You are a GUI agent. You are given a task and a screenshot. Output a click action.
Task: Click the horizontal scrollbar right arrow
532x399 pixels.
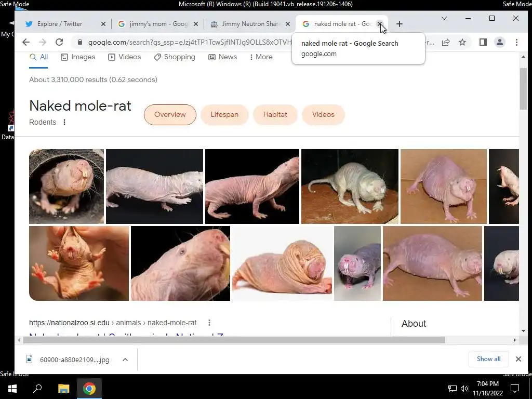pos(515,340)
